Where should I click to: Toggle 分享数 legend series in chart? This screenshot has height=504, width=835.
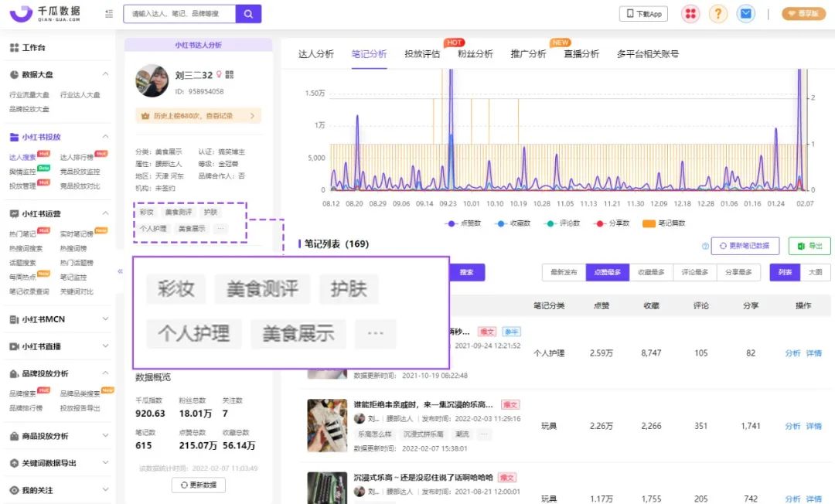point(612,223)
